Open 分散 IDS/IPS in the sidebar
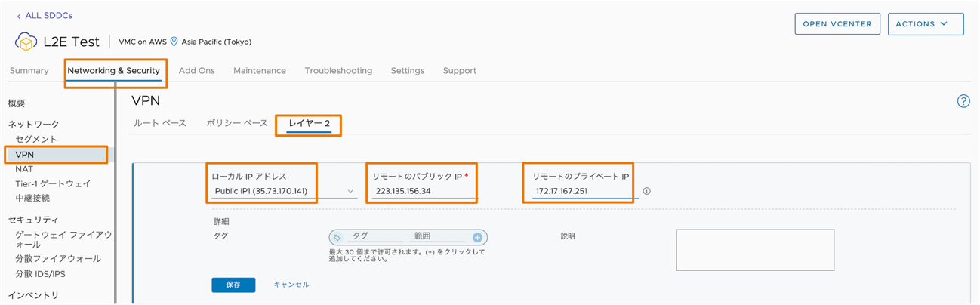The image size is (980, 305). [40, 273]
